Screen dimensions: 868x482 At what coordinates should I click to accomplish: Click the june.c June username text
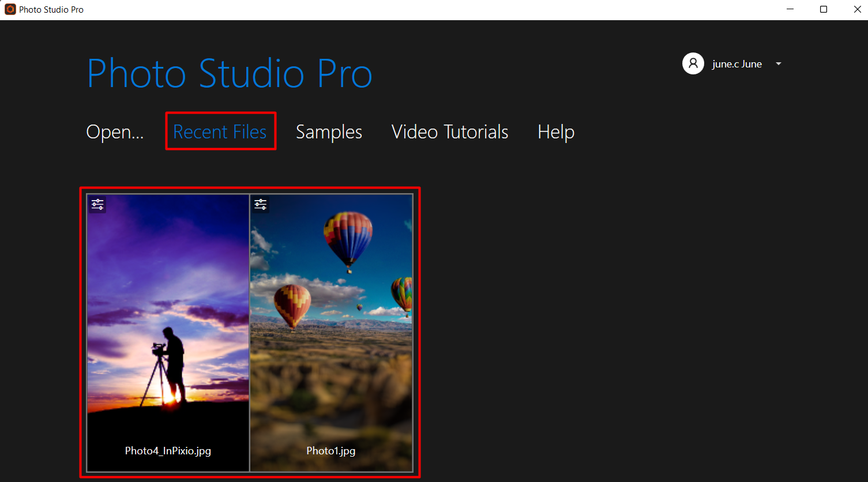coord(737,64)
